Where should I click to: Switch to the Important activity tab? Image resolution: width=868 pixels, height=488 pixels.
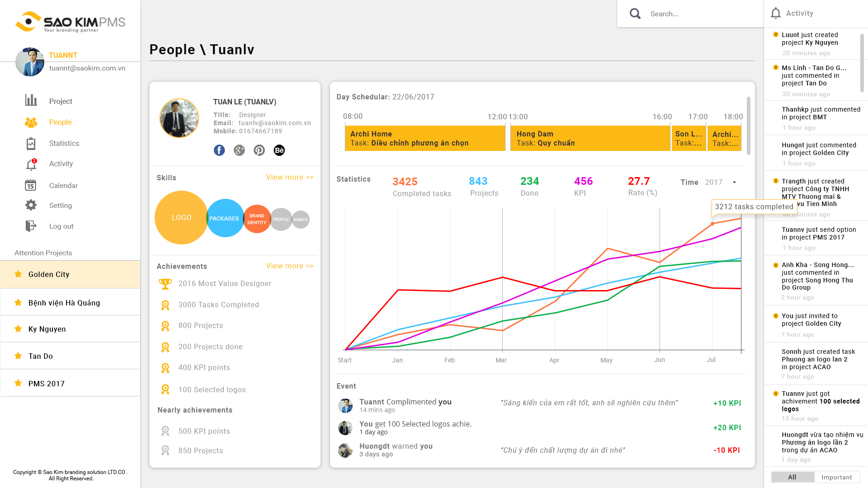[837, 477]
